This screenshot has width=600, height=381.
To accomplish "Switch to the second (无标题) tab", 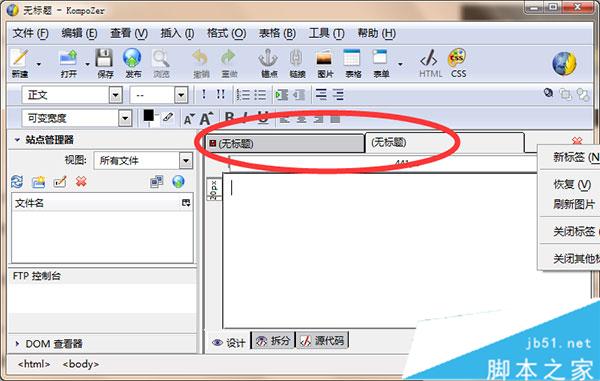I will click(x=445, y=143).
